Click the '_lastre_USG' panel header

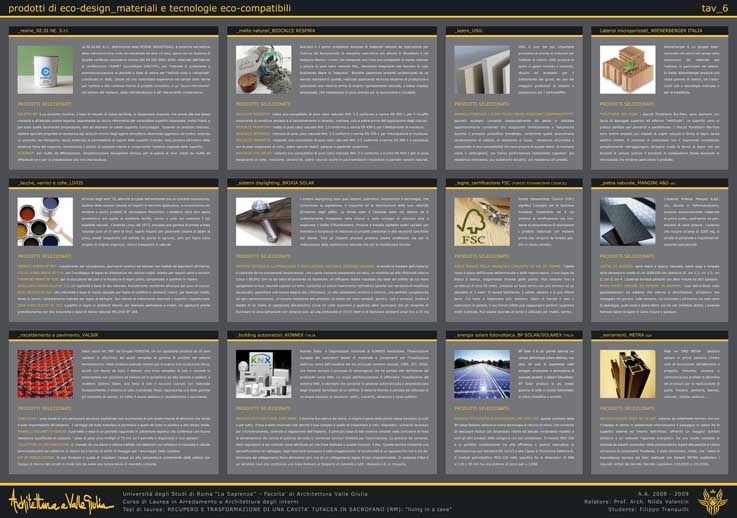(x=514, y=31)
